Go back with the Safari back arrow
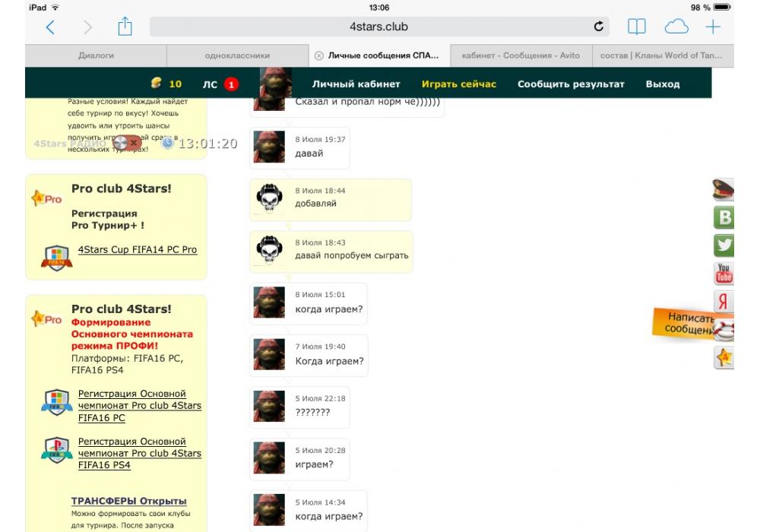 50,27
